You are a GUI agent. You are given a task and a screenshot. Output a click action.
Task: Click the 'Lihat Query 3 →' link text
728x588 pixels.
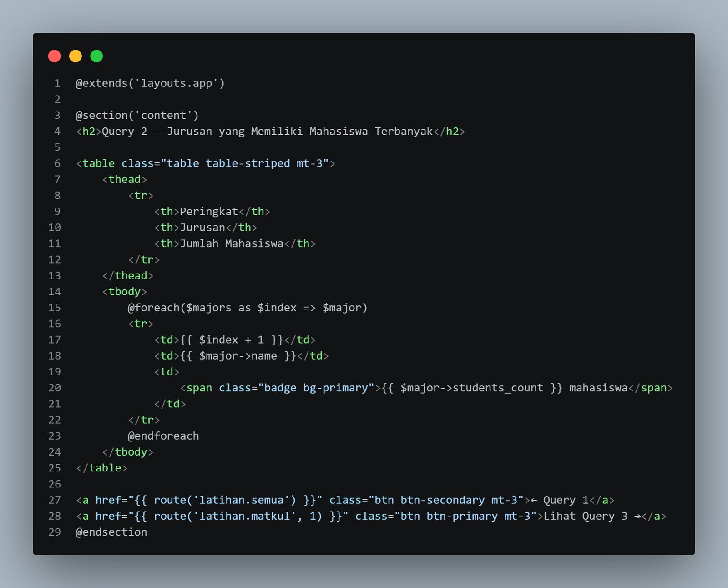point(592,516)
